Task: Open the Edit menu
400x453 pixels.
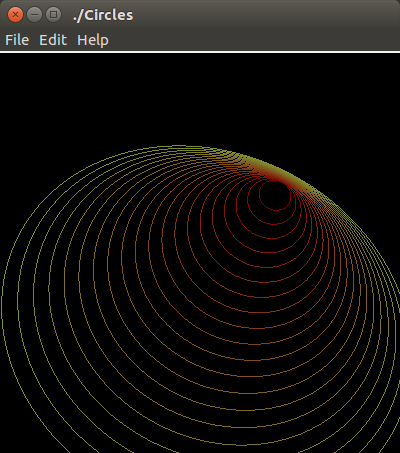Action: [53, 40]
